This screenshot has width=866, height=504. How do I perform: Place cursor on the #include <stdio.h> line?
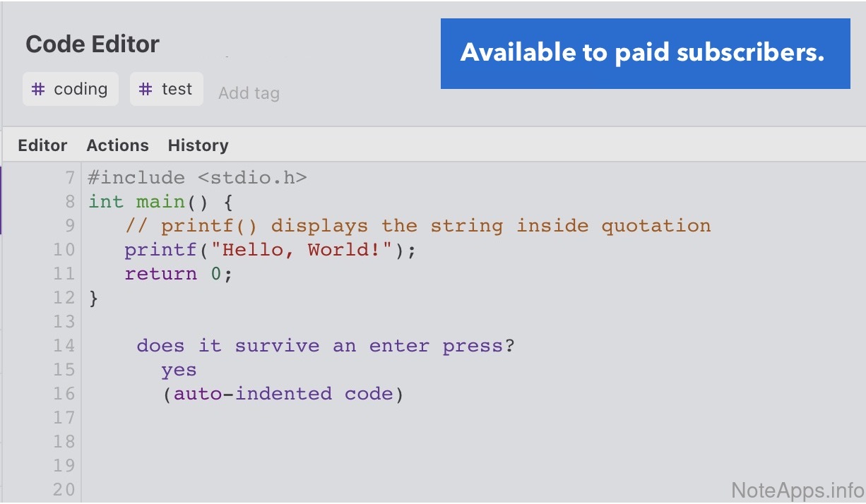[197, 178]
